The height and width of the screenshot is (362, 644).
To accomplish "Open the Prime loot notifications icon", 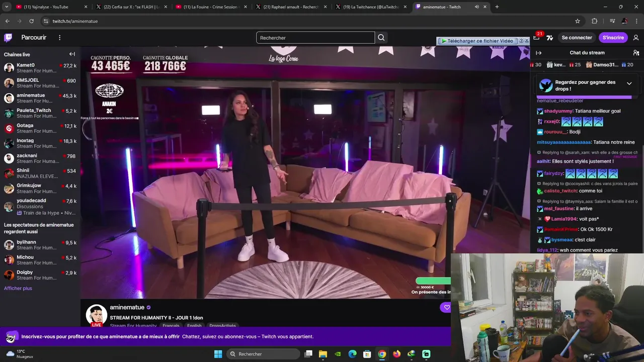I will tap(536, 37).
